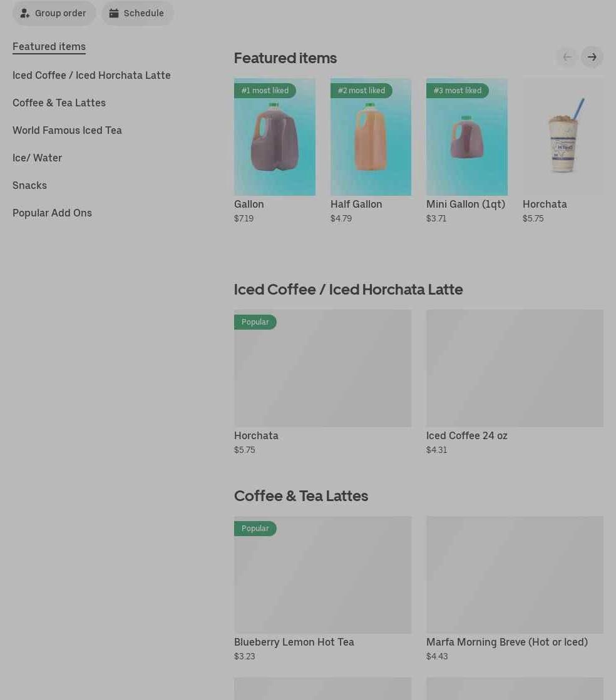Open the Gallon #1 most liked item
Image resolution: width=616 pixels, height=700 pixels.
click(275, 137)
